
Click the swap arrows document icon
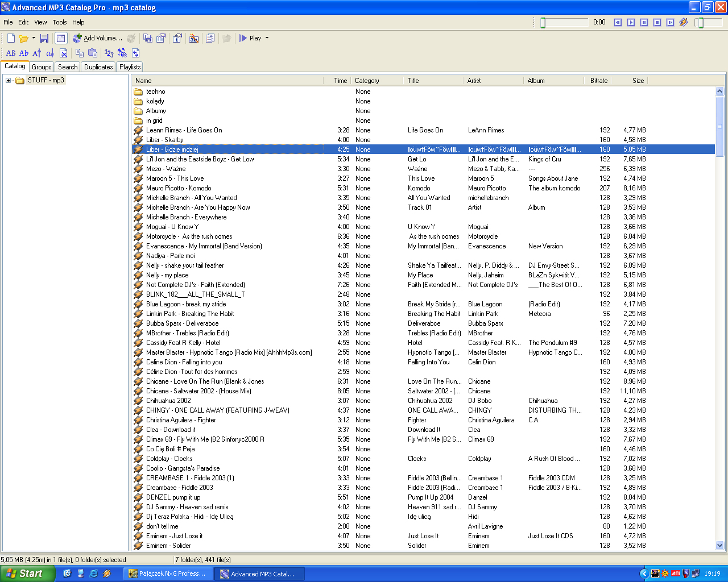coord(136,53)
